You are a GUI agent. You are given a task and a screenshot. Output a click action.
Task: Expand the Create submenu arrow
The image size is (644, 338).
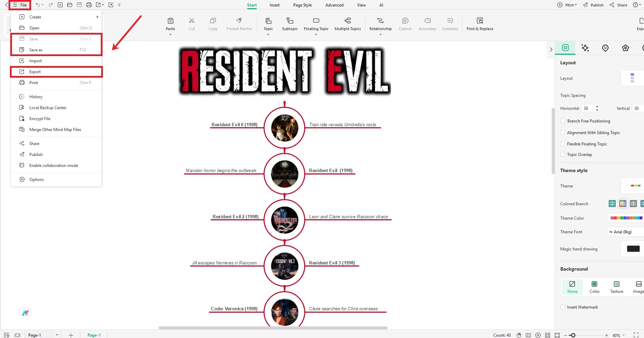point(97,17)
